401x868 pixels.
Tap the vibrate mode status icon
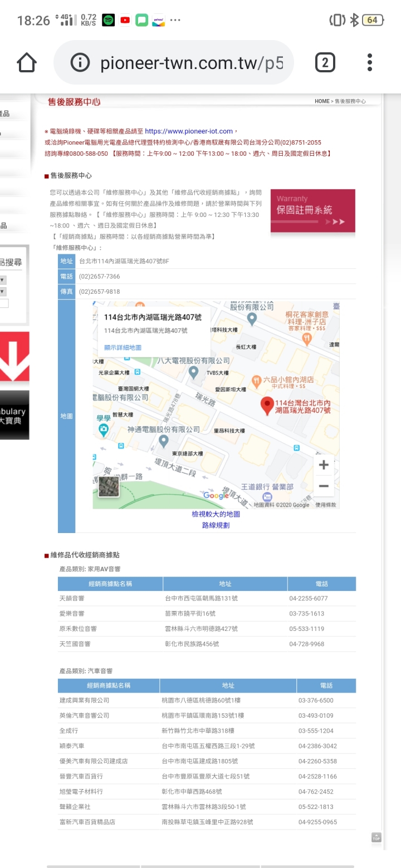[x=337, y=21]
